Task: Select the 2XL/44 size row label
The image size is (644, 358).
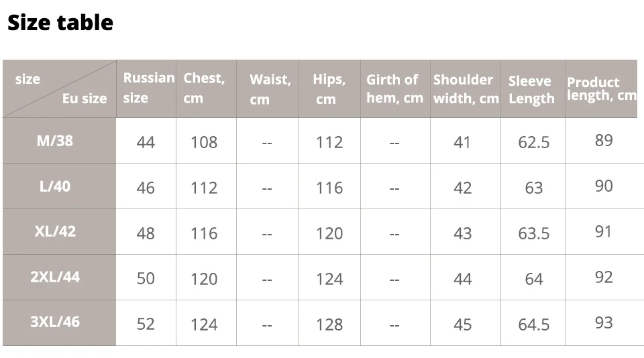Action: click(55, 277)
